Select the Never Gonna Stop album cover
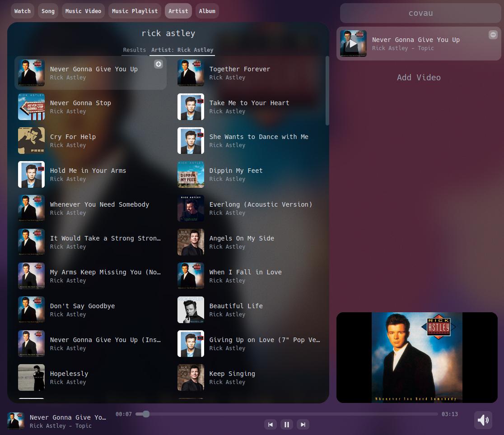The width and height of the screenshot is (504, 435). (x=32, y=107)
